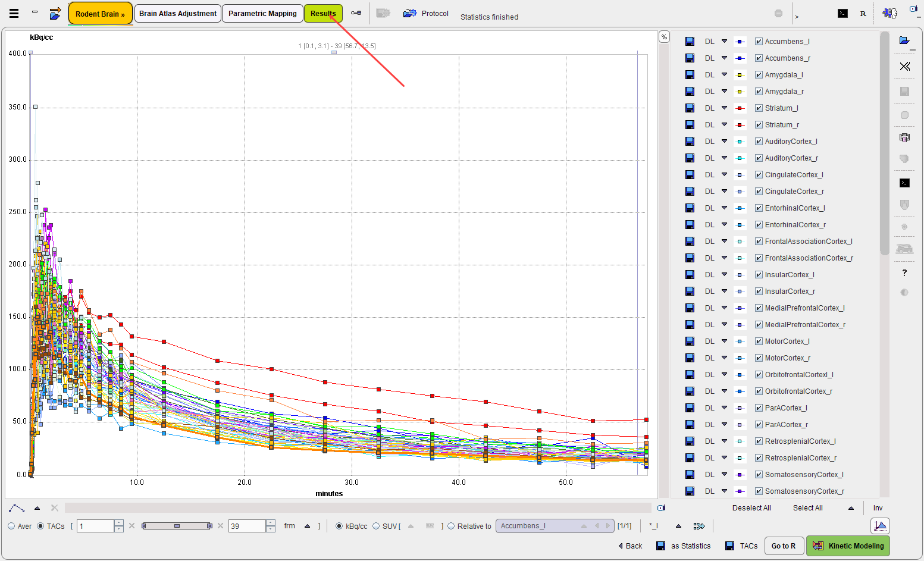Open the dropdown arrow for CingulateCortex_l row
The image size is (924, 561).
(724, 174)
